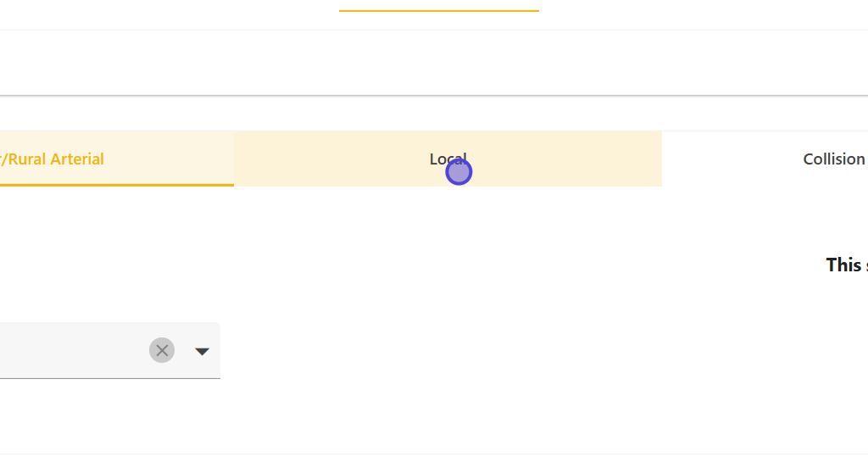This screenshot has width=868, height=474.
Task: Click the bold "This s" heading text
Action: [x=846, y=265]
